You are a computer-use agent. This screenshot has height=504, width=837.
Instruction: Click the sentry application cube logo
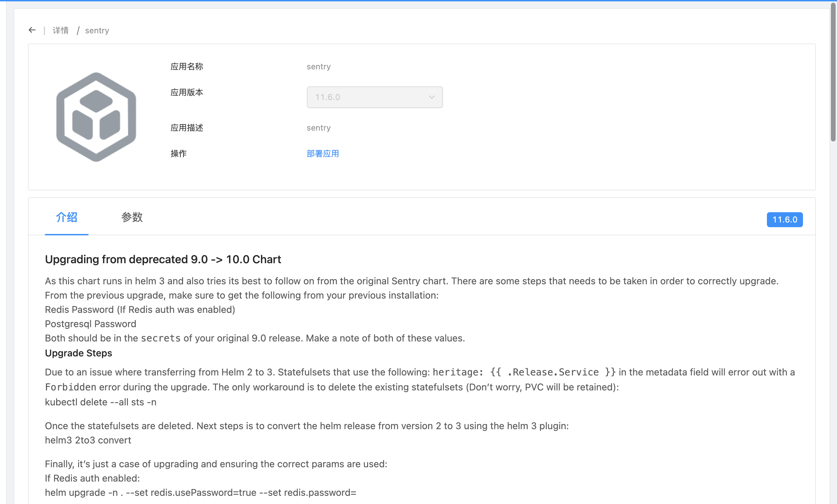[96, 117]
